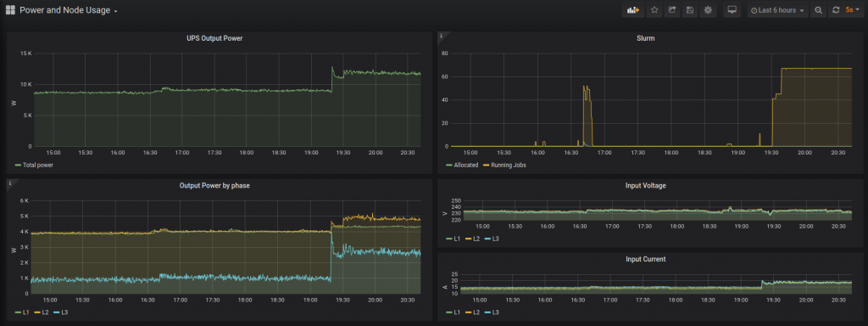868x326 pixels.
Task: Click the 250 axis label in Input Voltage
Action: click(455, 200)
